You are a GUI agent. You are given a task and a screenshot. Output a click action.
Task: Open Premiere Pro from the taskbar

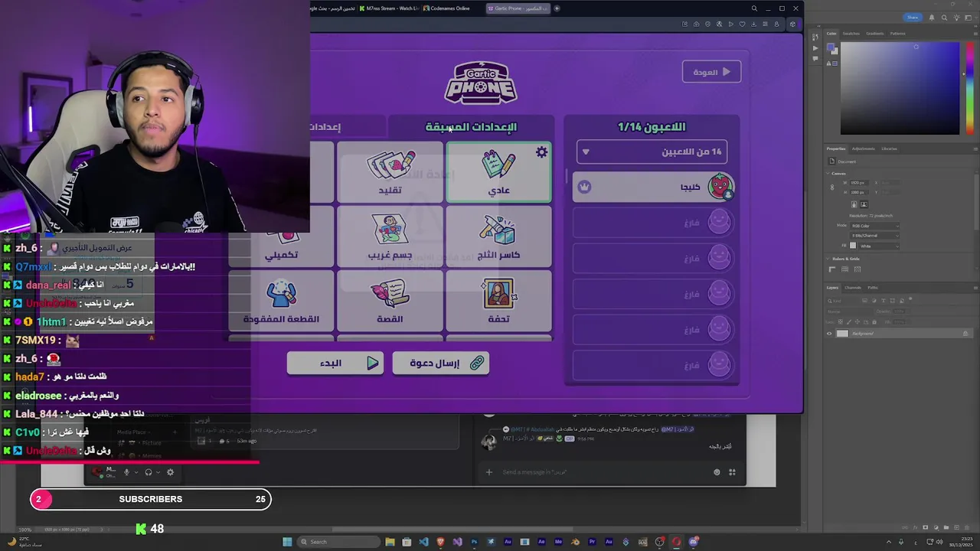tap(592, 542)
